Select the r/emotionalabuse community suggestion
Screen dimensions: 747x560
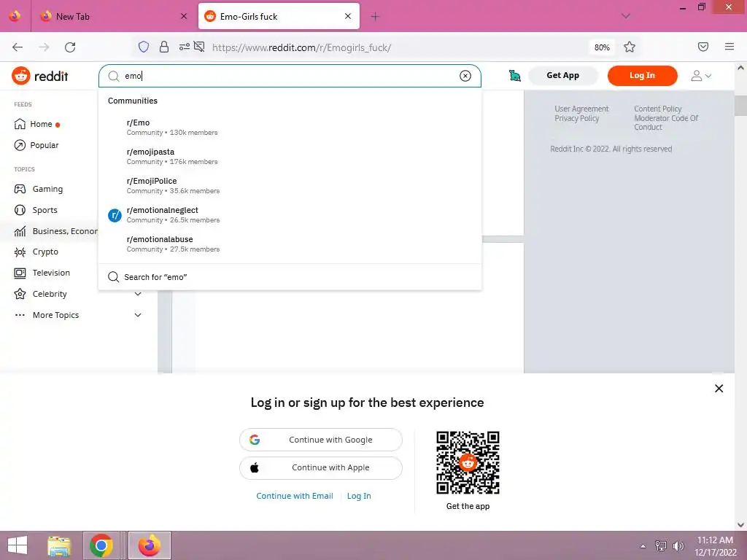tap(290, 244)
